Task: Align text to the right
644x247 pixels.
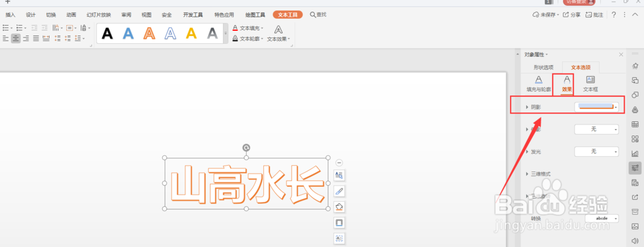Action: point(26,38)
